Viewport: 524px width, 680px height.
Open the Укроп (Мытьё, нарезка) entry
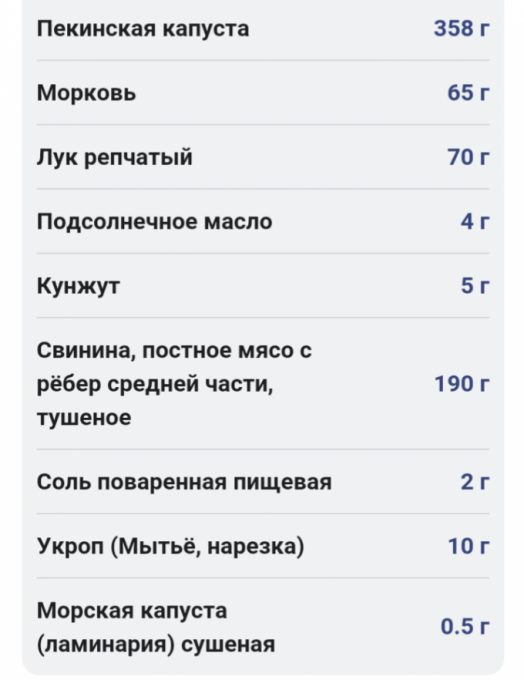263,546
